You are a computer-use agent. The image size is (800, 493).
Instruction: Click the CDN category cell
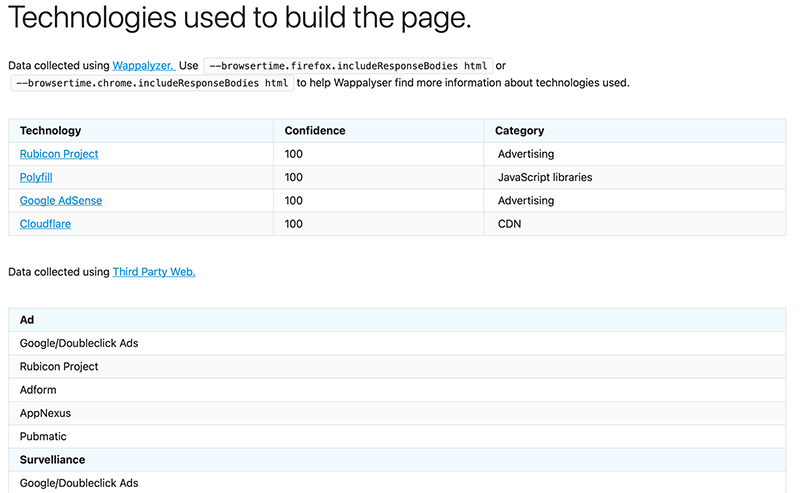[x=509, y=224]
